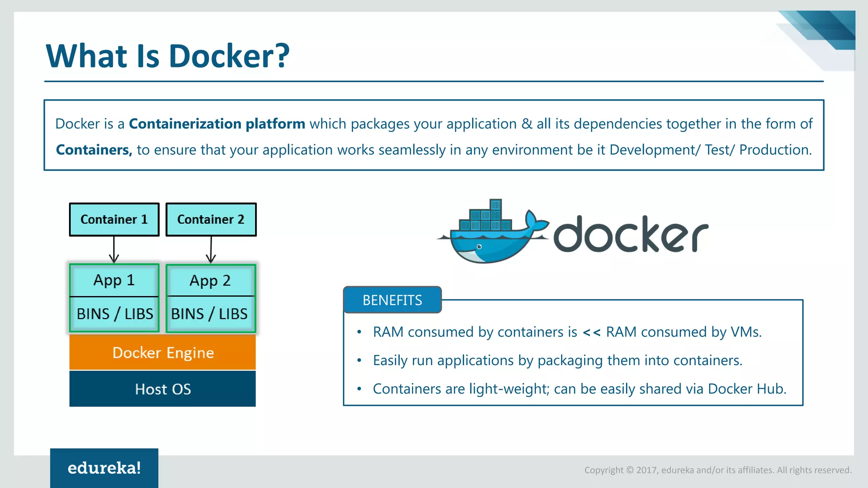
Task: Click the BENEFITS label tab
Action: [392, 300]
